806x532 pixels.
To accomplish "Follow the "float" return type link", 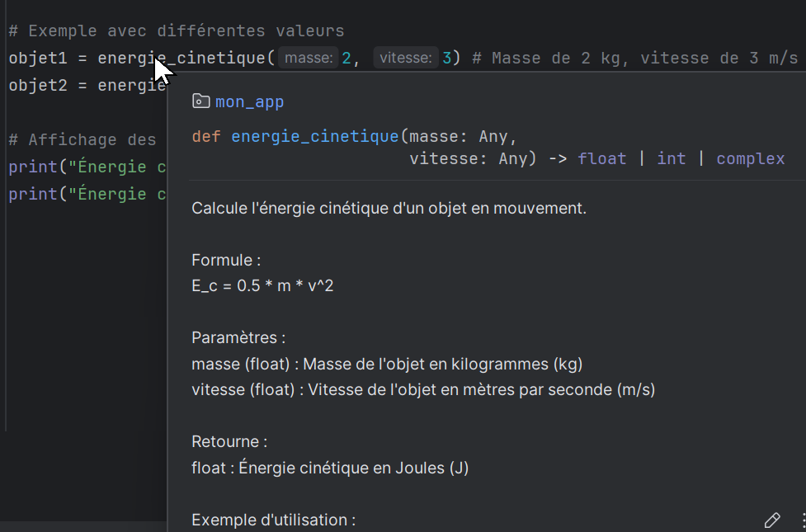I will tap(601, 158).
